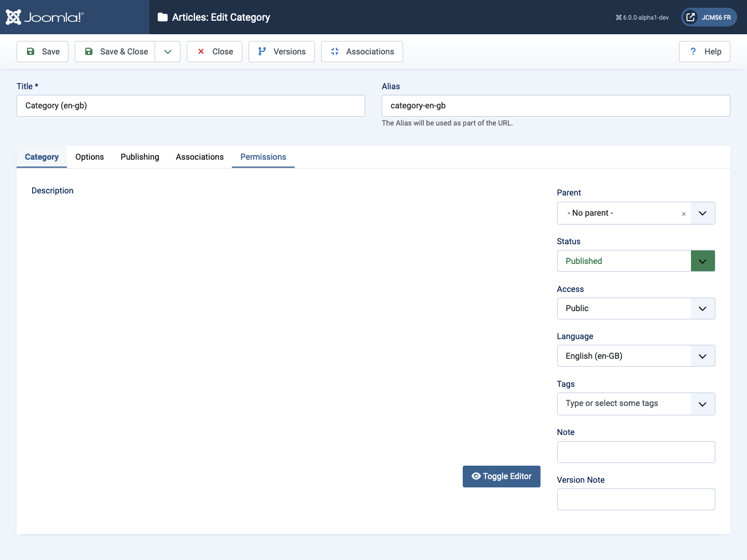Viewport: 747px width, 560px height.
Task: Open the Help button
Action: point(704,51)
